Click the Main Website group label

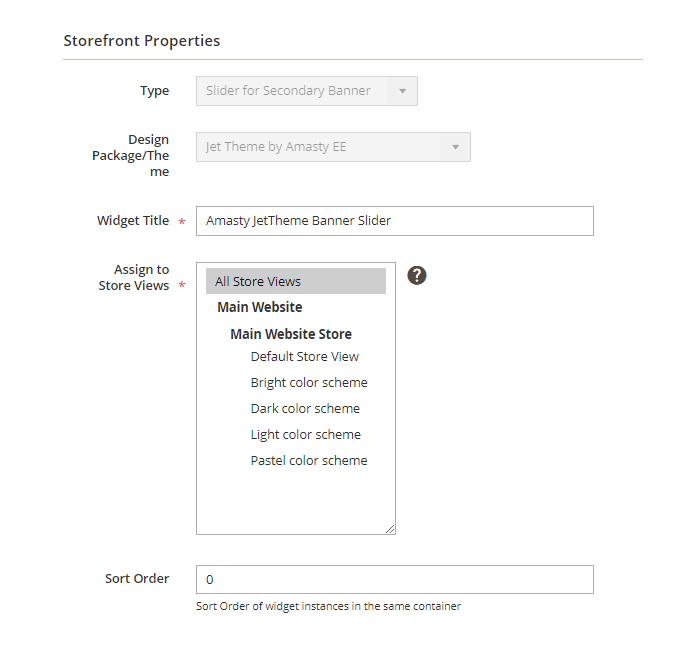click(x=260, y=307)
